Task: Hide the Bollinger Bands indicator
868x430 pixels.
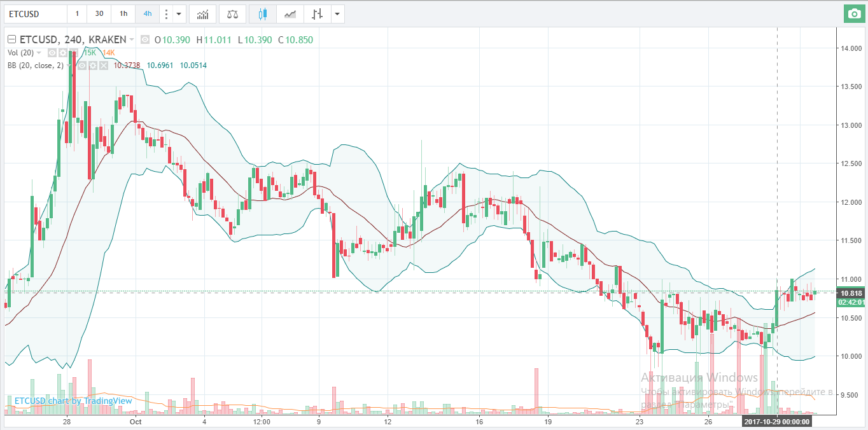Action: (83, 66)
